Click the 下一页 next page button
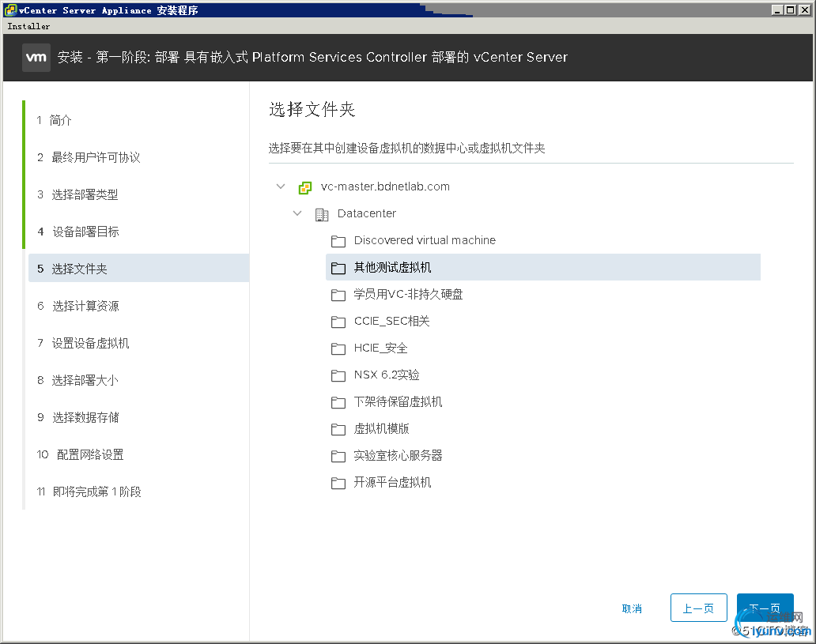This screenshot has height=644, width=816. (765, 608)
